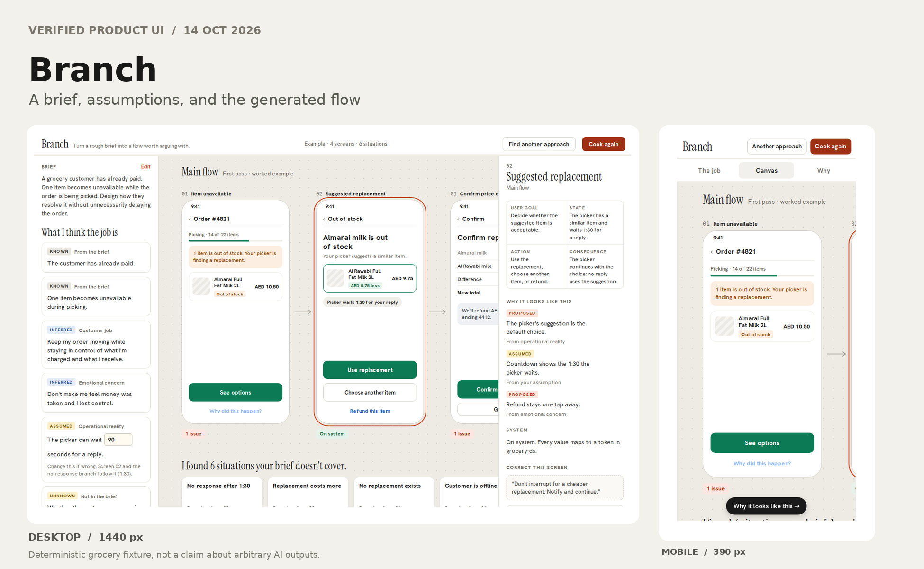The width and height of the screenshot is (924, 569).
Task: Open The job tab in mobile view
Action: coord(709,171)
